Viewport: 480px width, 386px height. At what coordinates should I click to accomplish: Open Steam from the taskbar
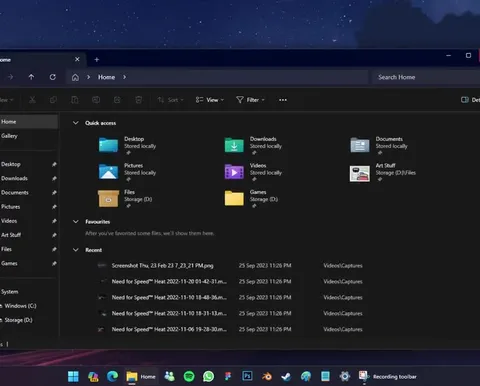point(286,377)
